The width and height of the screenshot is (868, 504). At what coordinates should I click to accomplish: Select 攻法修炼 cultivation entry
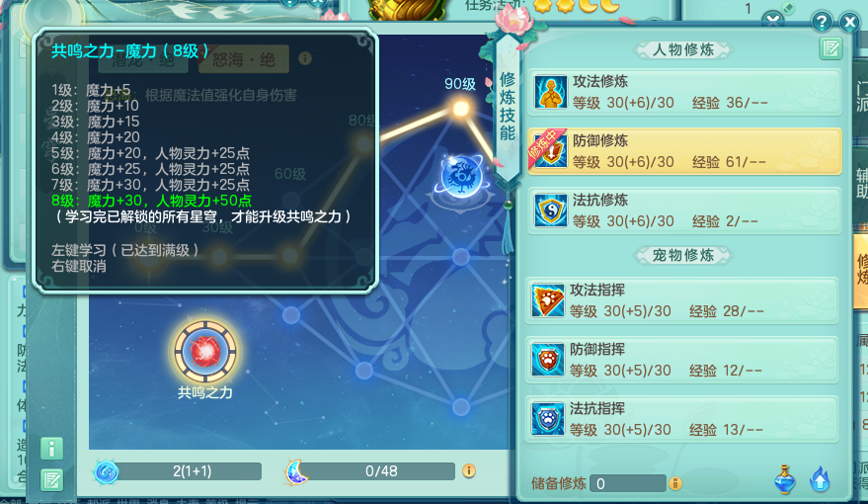tap(684, 92)
